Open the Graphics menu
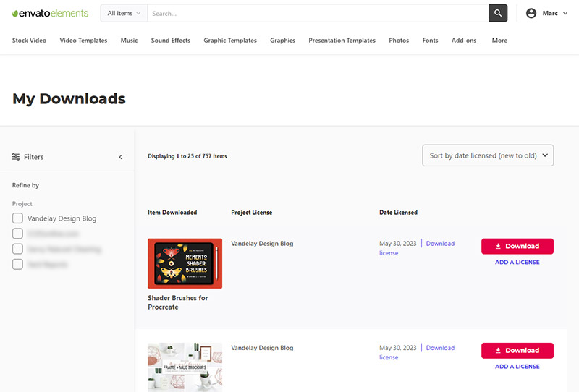This screenshot has width=579, height=392. pyautogui.click(x=282, y=41)
